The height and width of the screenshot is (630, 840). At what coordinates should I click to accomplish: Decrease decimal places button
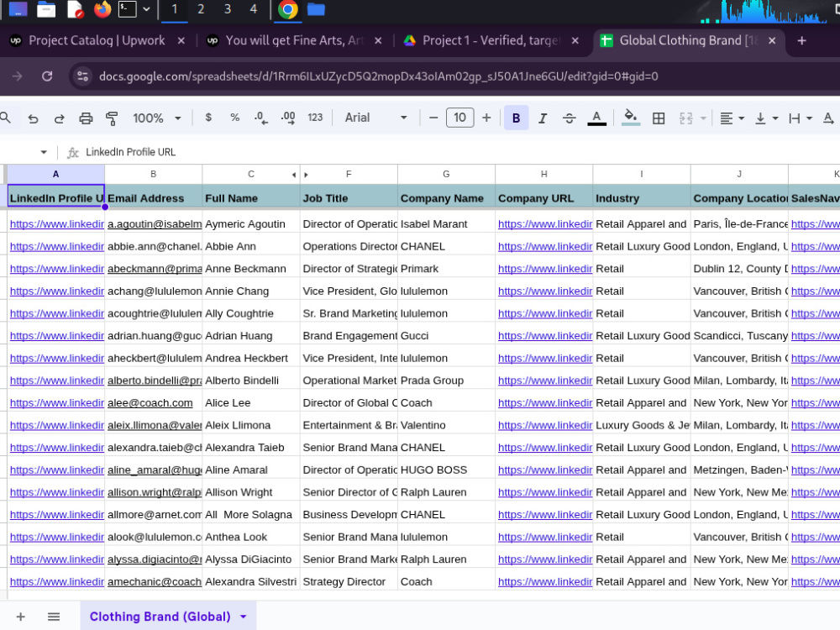(x=261, y=118)
